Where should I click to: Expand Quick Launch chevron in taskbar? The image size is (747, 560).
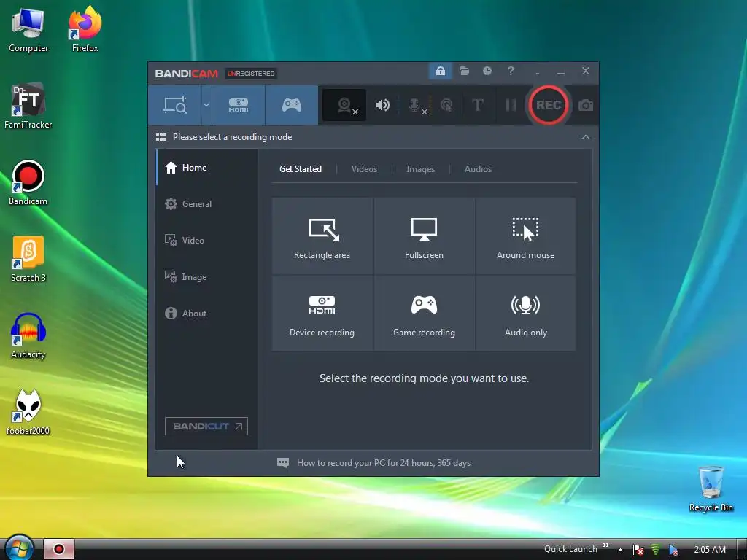606,545
